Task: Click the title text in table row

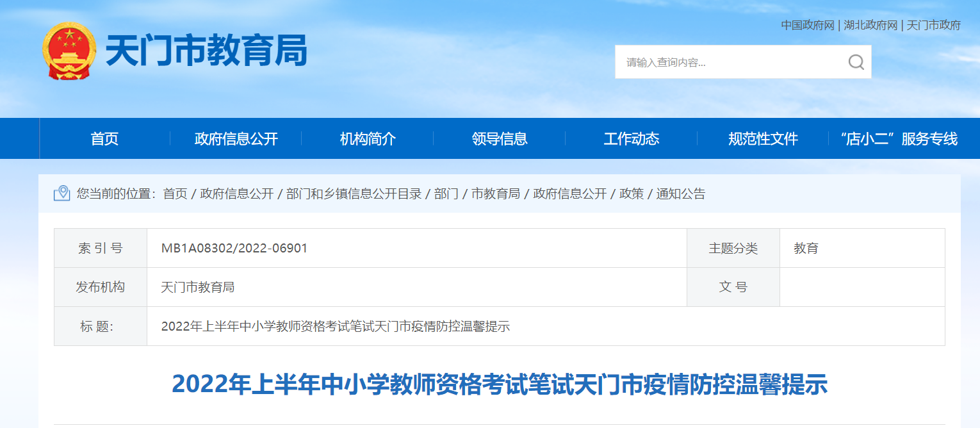Action: pos(336,326)
